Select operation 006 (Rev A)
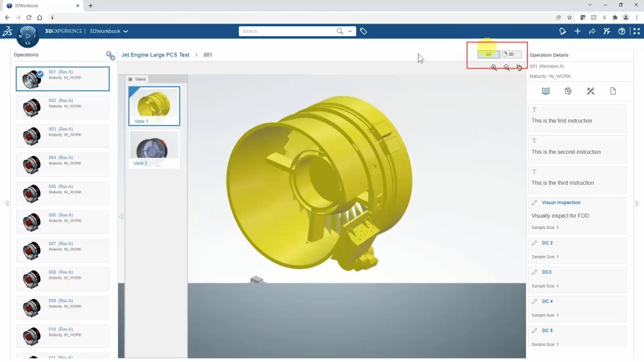The image size is (644, 362). point(63,222)
